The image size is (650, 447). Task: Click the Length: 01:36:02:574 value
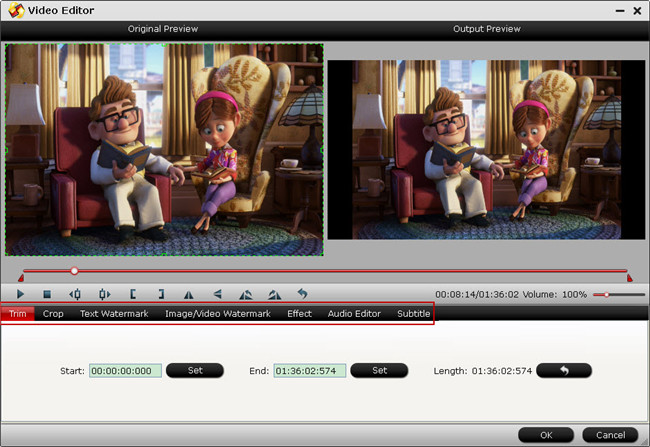(x=502, y=371)
